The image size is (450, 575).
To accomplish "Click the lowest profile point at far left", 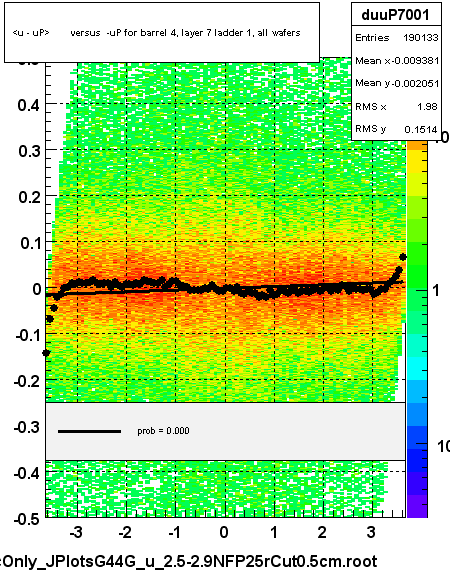I will click(46, 353).
